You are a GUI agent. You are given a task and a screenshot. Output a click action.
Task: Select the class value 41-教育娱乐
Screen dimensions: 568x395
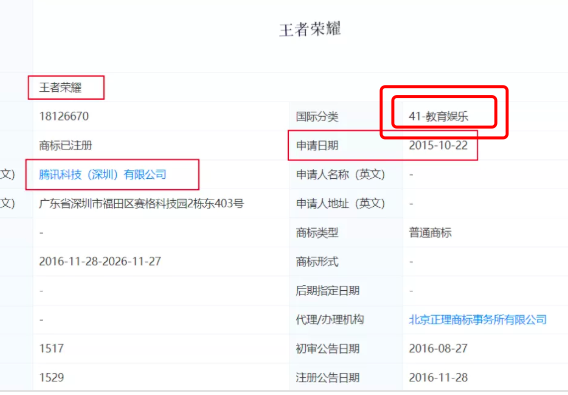pyautogui.click(x=438, y=116)
